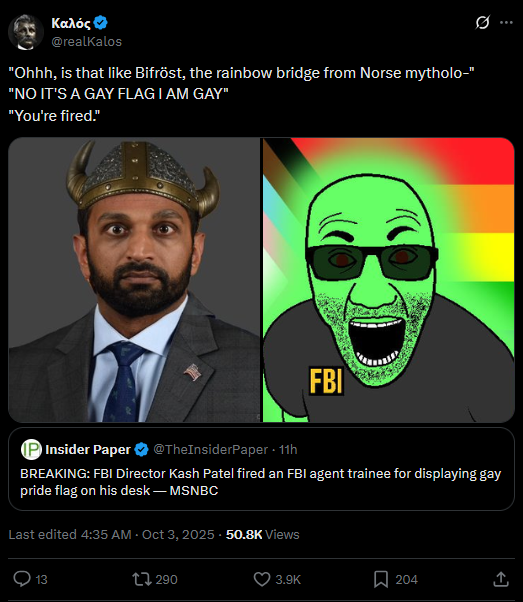The height and width of the screenshot is (602, 523).
Task: Open the right green FBI cartoon image
Action: coord(388,280)
